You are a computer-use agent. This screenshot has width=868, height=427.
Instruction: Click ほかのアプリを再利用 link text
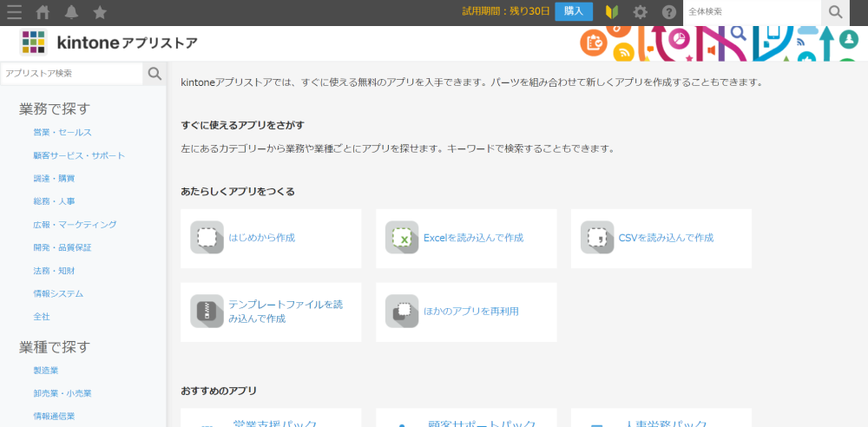point(471,312)
